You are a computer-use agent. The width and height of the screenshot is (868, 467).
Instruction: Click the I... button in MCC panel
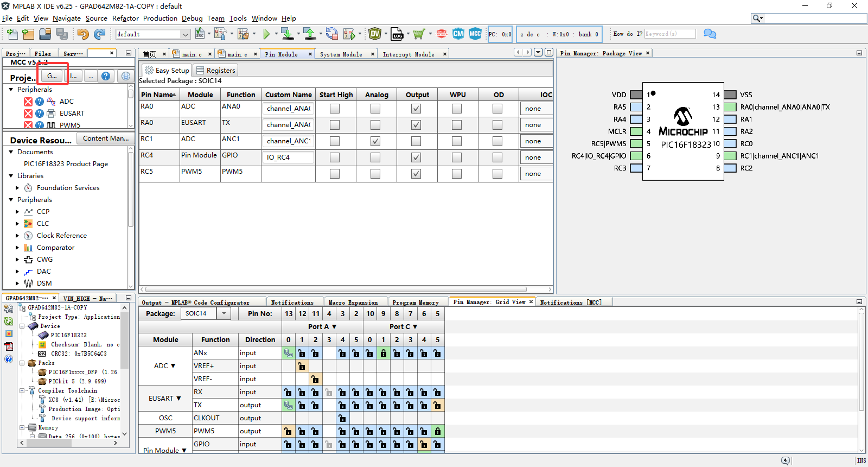(74, 76)
